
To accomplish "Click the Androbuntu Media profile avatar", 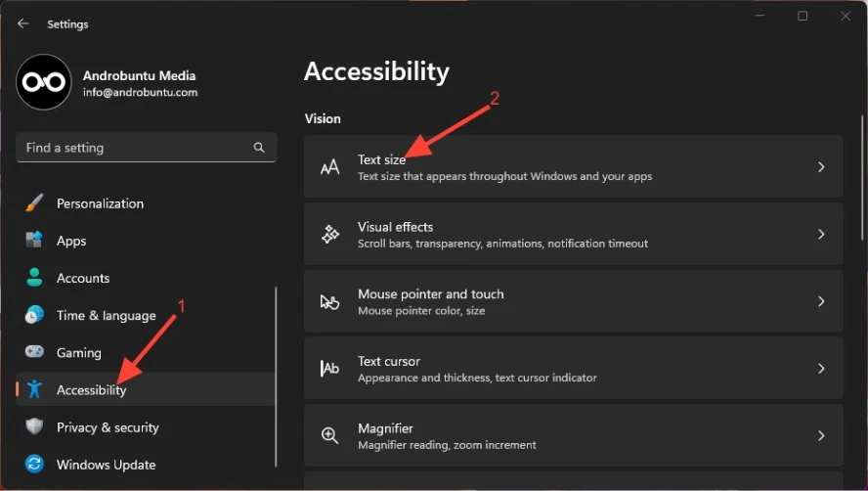I will tap(44, 82).
